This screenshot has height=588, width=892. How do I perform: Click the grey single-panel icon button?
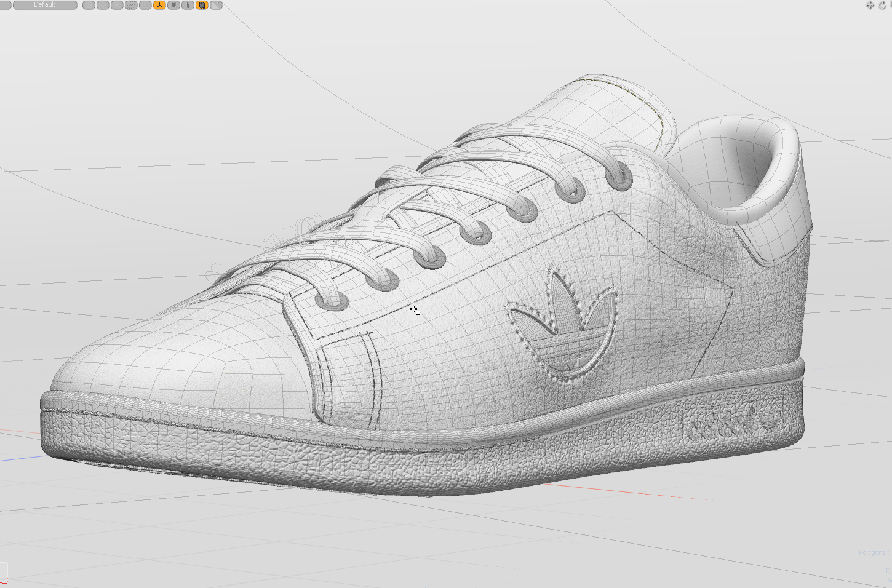point(188,5)
